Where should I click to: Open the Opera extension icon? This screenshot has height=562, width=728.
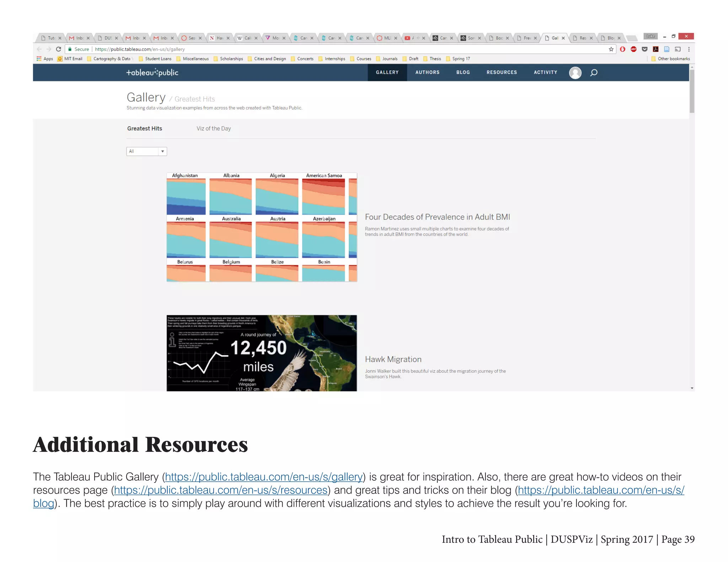(622, 49)
